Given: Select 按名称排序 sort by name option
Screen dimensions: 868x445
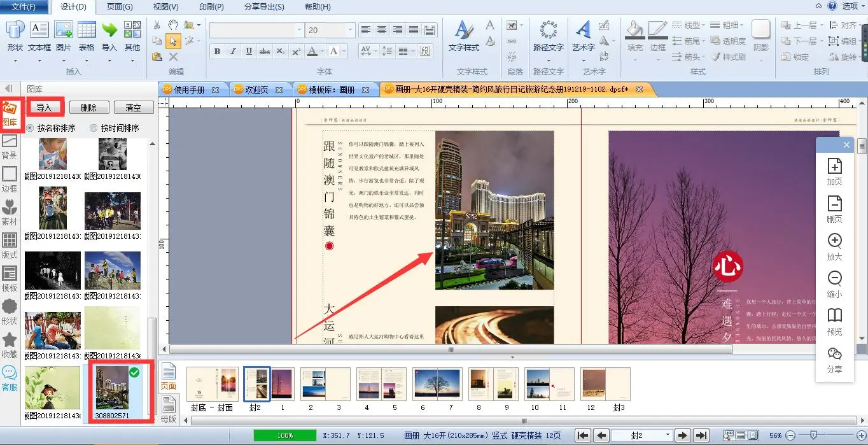Looking at the screenshot, I should [x=50, y=128].
